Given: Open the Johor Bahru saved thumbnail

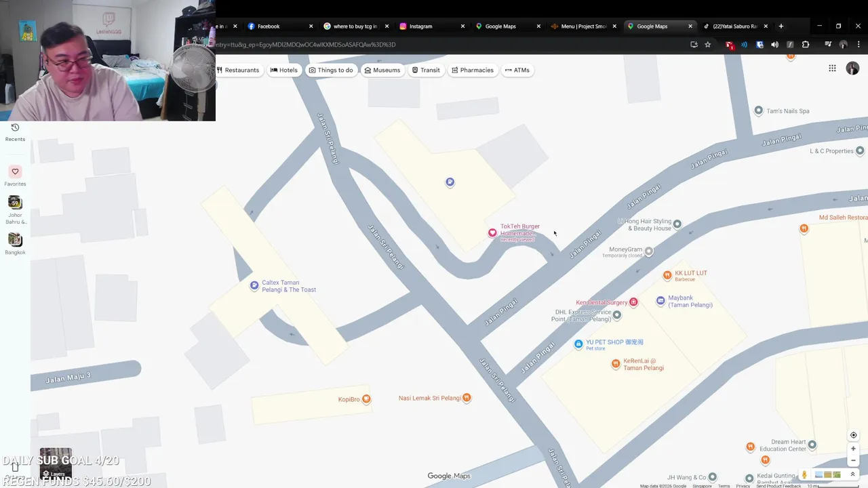Looking at the screenshot, I should click(x=15, y=202).
